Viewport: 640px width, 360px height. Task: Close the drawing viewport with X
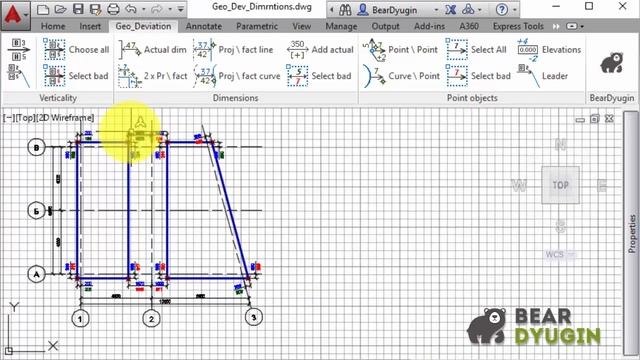609,119
